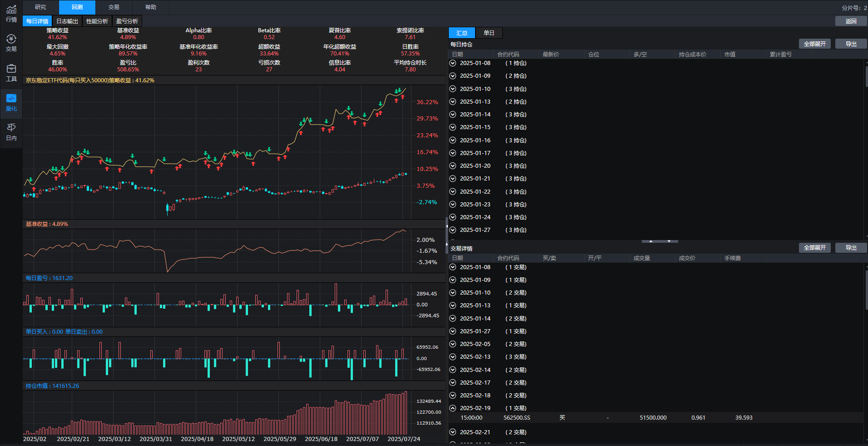868x446 pixels.
Task: Click 全部展开 in the 每日持仓 panel
Action: pyautogui.click(x=814, y=44)
